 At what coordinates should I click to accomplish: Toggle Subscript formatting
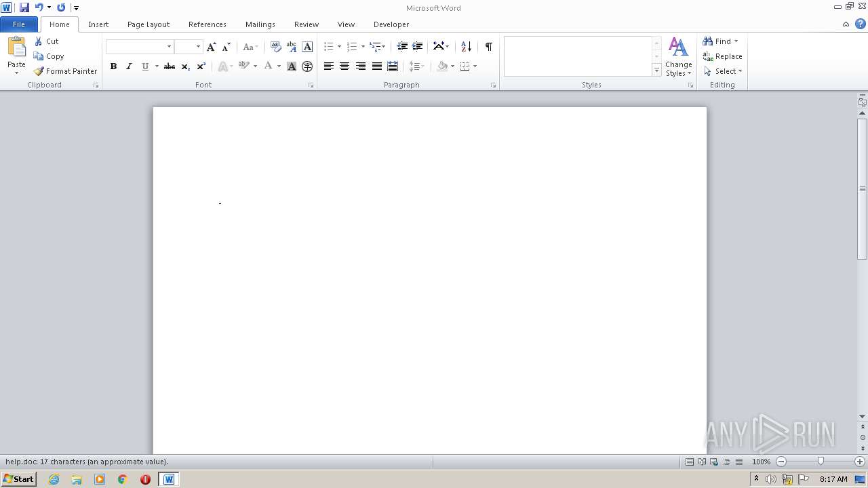[x=185, y=66]
